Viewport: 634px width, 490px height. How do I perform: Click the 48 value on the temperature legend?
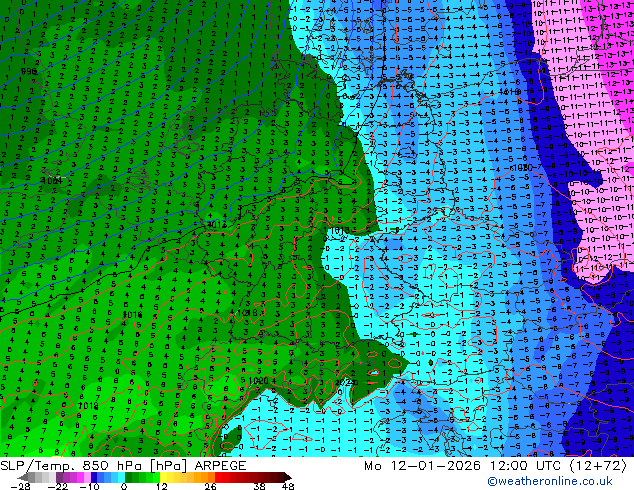point(288,486)
